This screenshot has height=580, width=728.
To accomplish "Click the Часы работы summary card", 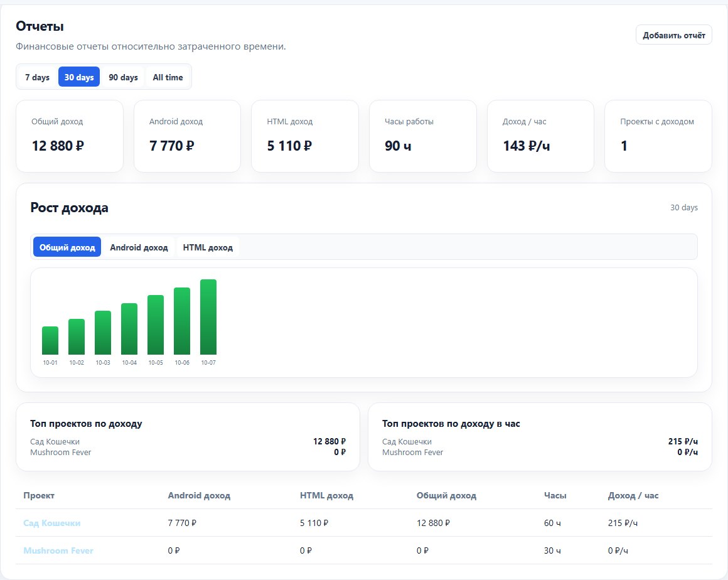I will tap(423, 136).
